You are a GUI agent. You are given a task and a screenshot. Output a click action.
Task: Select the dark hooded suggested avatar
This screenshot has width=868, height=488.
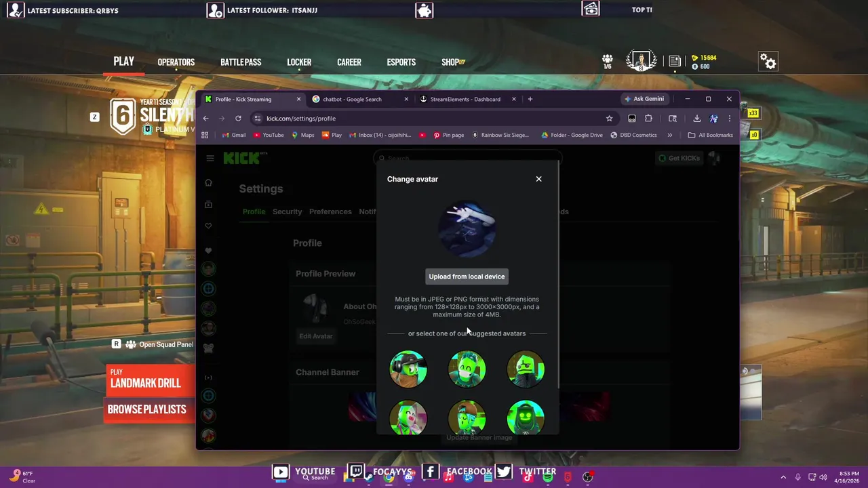click(x=526, y=369)
